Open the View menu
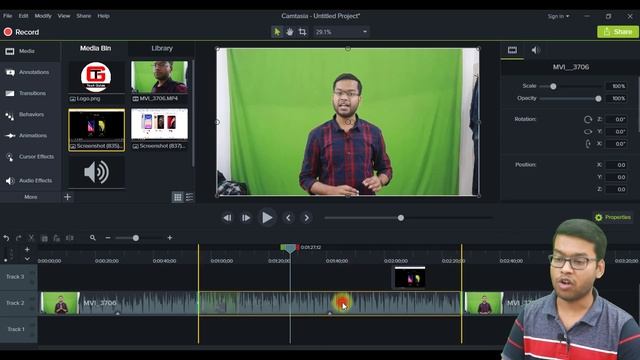 click(x=64, y=16)
